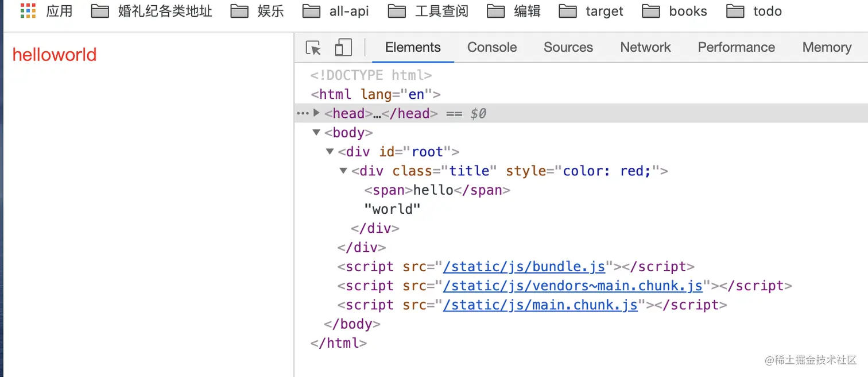Open the all-api bookmark folder
The height and width of the screenshot is (377, 868).
(336, 11)
